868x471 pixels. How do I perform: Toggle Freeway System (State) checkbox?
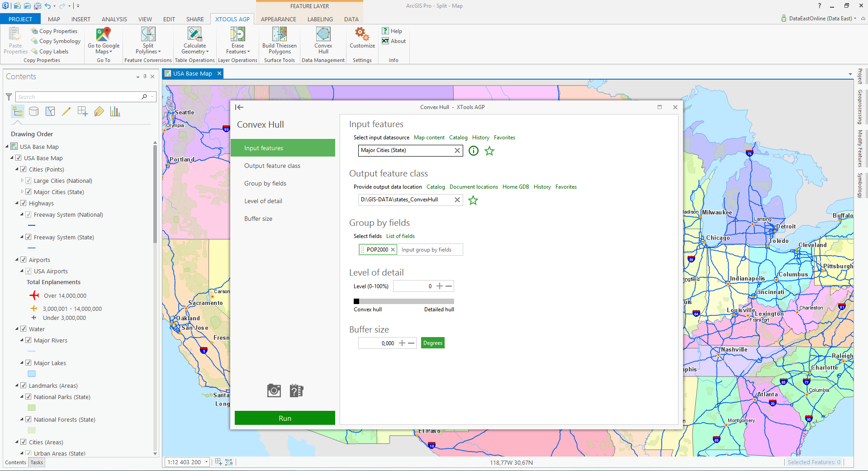[28, 237]
